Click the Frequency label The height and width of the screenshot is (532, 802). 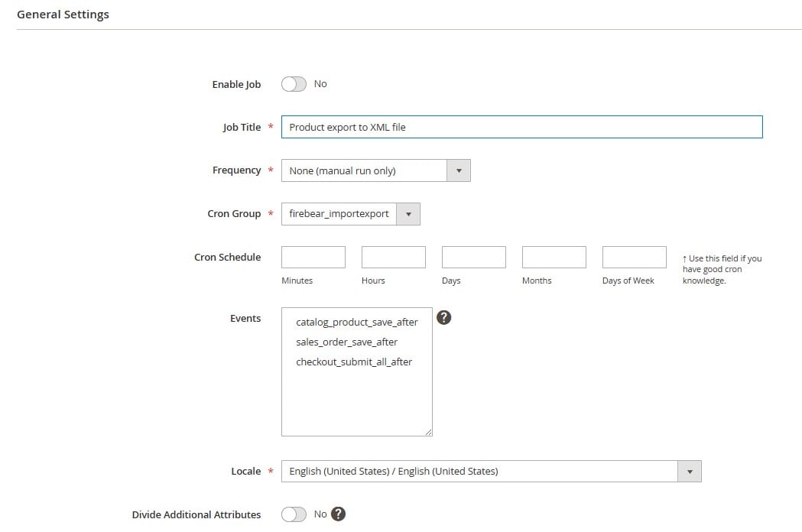coord(237,170)
